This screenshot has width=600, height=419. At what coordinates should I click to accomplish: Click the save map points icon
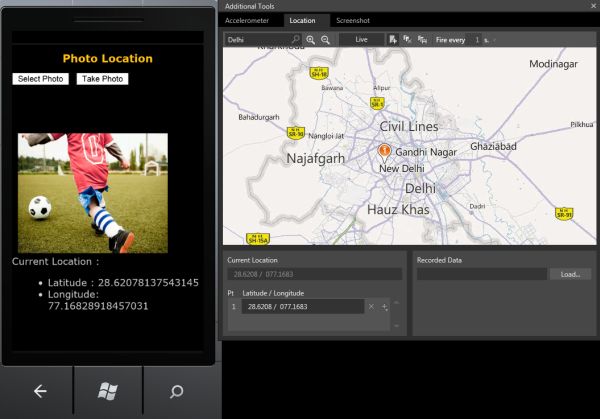(422, 39)
